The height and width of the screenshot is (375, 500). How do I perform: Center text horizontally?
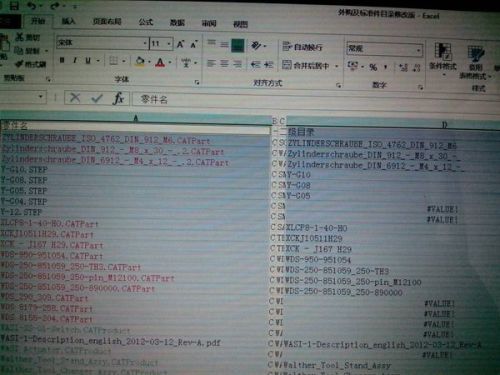[224, 64]
